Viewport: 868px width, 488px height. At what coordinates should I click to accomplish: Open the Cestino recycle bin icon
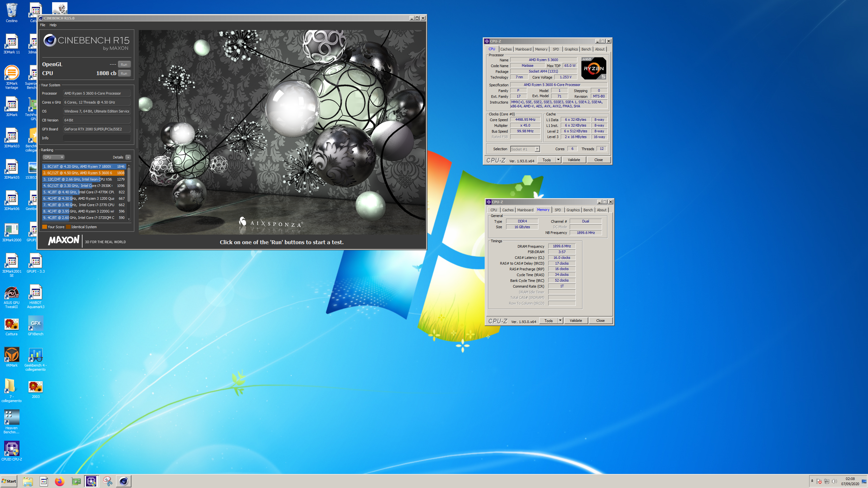[x=12, y=13]
